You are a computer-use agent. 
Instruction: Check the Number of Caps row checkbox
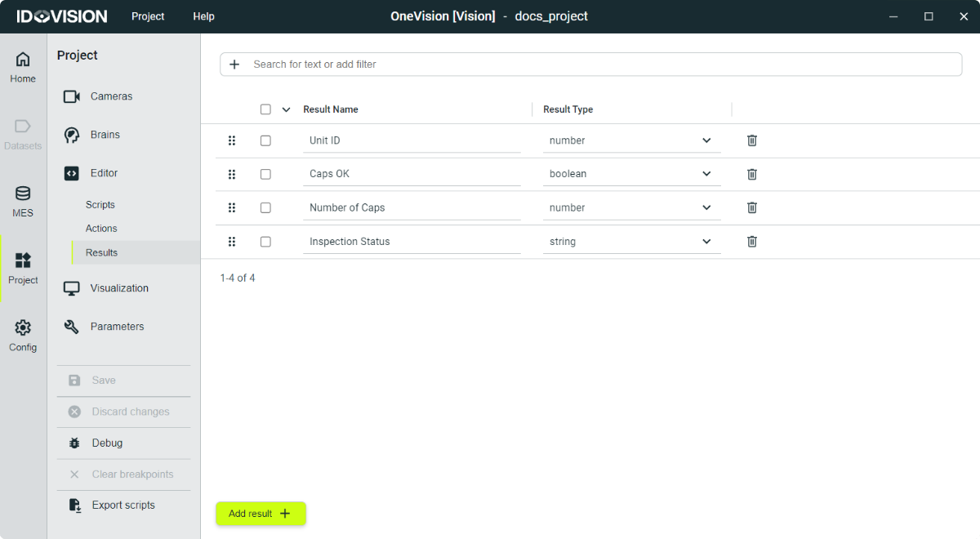click(x=265, y=207)
